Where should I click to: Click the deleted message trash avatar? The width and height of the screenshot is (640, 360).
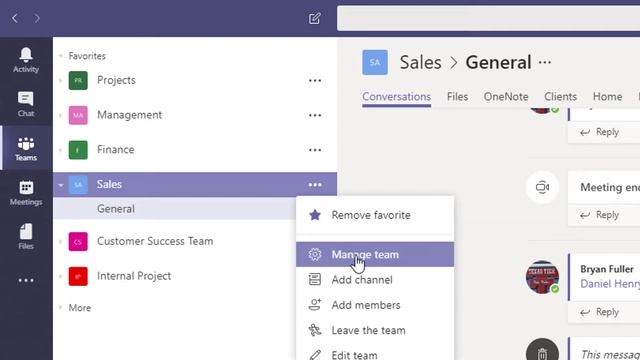[542, 351]
